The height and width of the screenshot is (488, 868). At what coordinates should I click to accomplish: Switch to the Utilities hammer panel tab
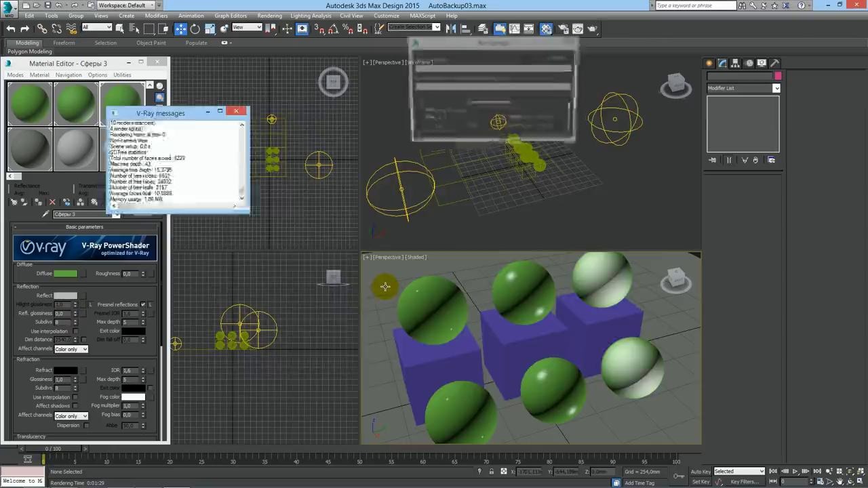click(775, 63)
